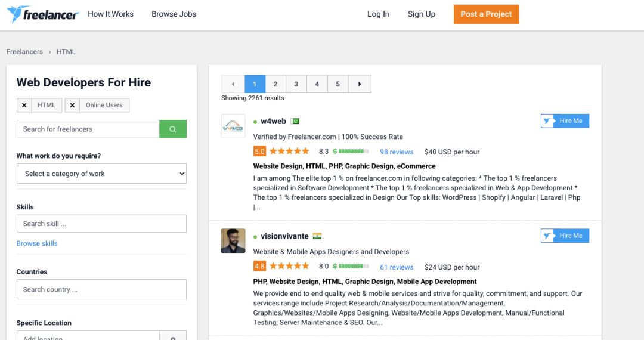644x340 pixels.
Task: Open 61 reviews link
Action: 397,267
